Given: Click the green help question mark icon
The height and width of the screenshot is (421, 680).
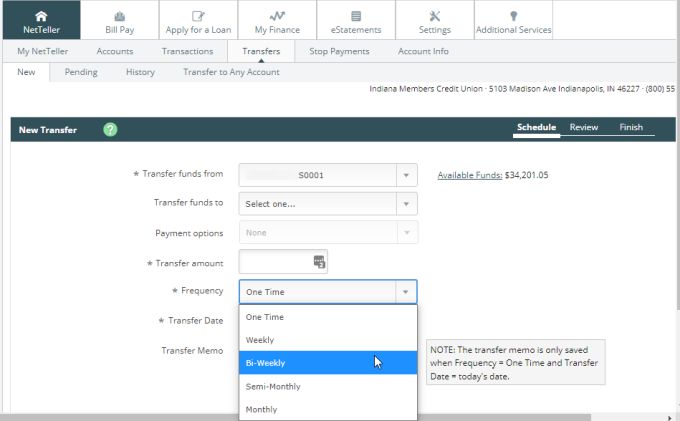Looking at the screenshot, I should click(x=110, y=129).
